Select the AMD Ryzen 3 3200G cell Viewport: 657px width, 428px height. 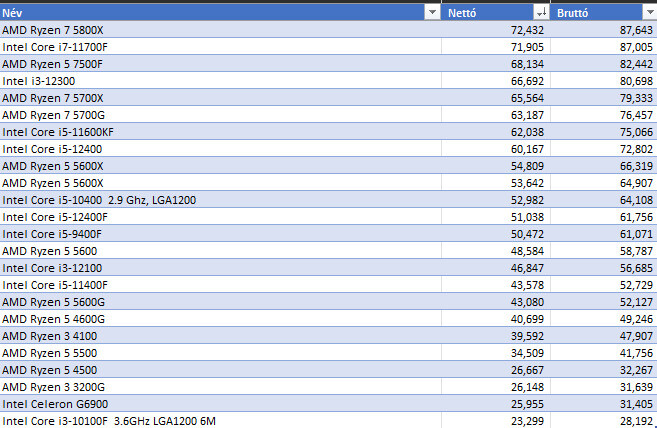220,387
